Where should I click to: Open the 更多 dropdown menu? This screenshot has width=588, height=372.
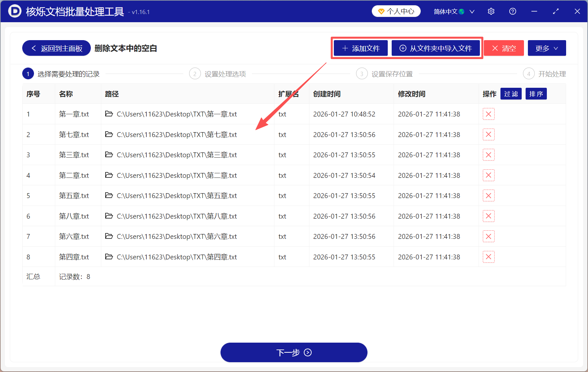click(x=547, y=48)
